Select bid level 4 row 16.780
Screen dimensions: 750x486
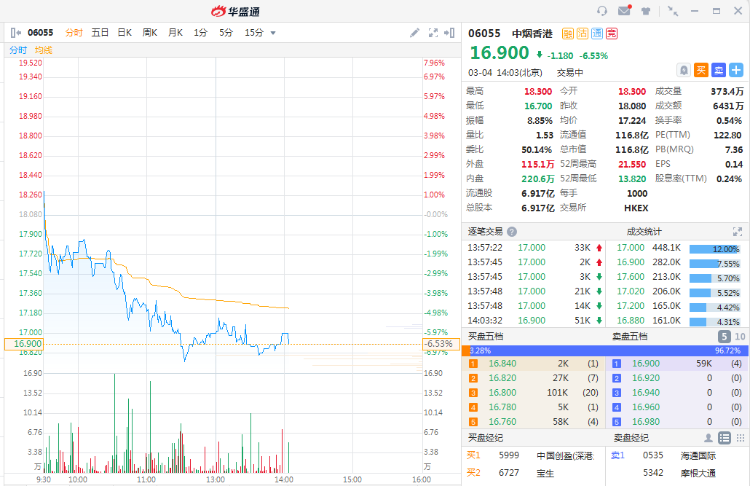click(533, 407)
